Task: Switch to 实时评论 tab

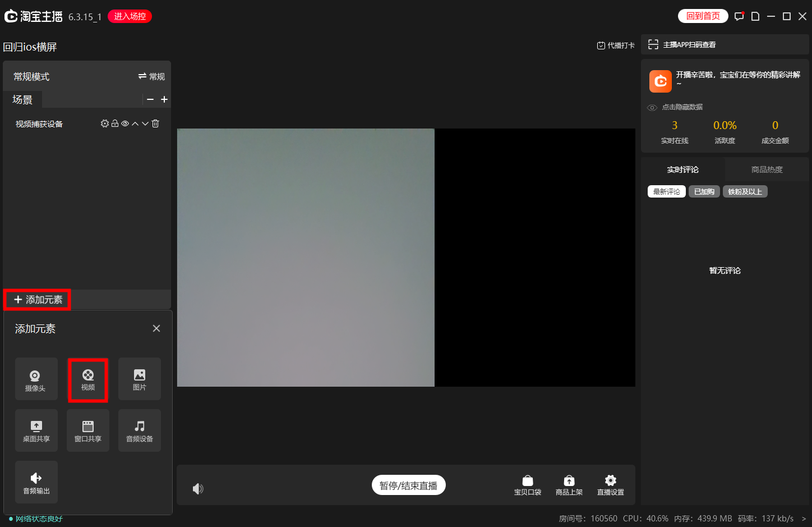Action: pos(683,169)
